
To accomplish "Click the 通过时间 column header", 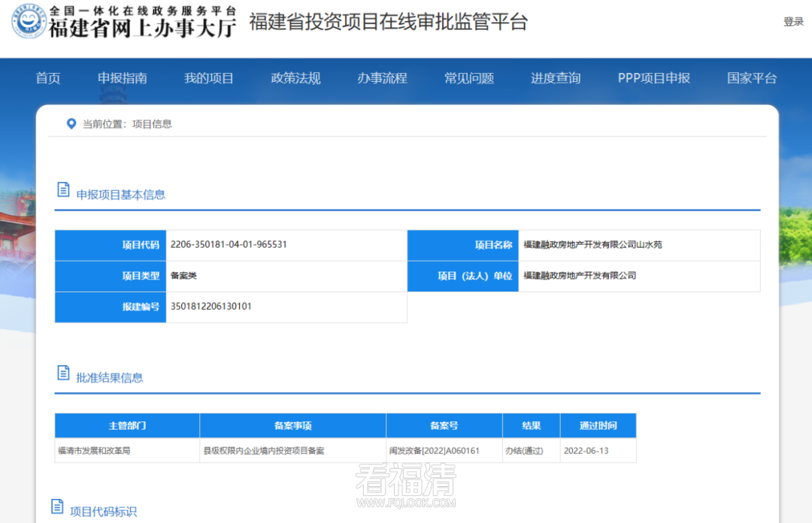I will (x=598, y=425).
